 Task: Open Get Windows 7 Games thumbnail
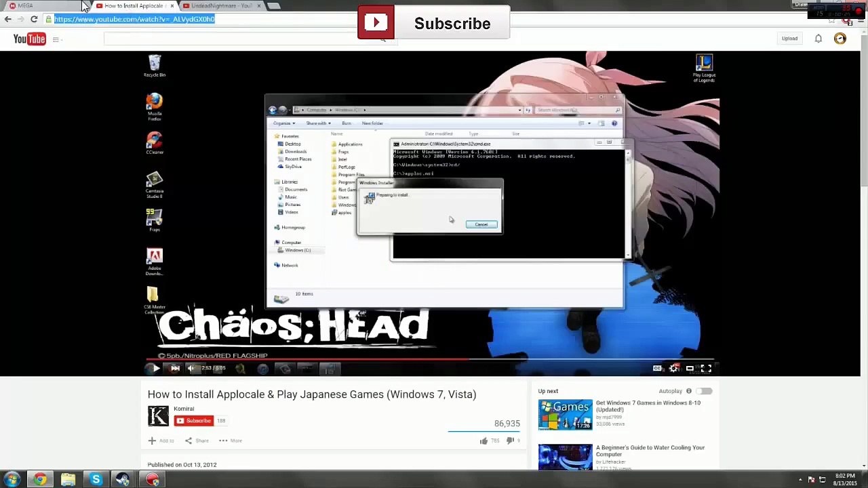coord(565,415)
